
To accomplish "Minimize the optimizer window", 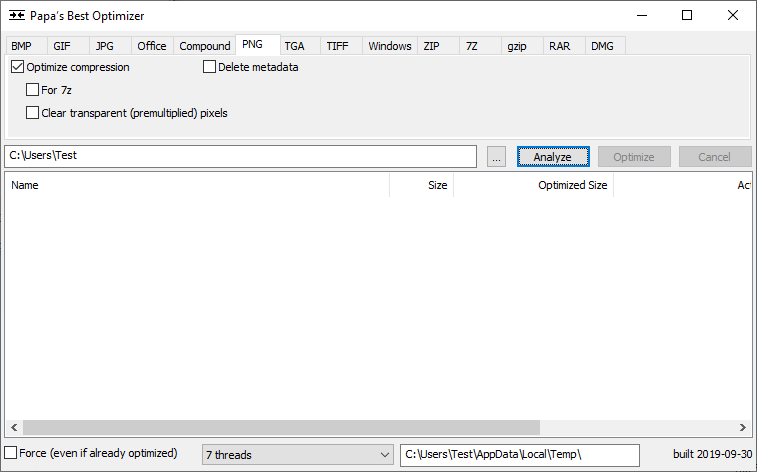I will pos(640,16).
